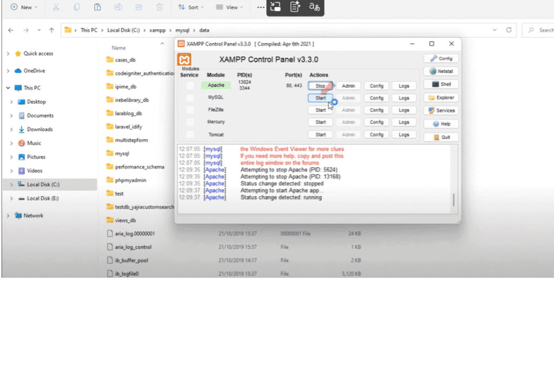The image size is (554, 392).
Task: Refresh the data folder view
Action: tap(509, 30)
